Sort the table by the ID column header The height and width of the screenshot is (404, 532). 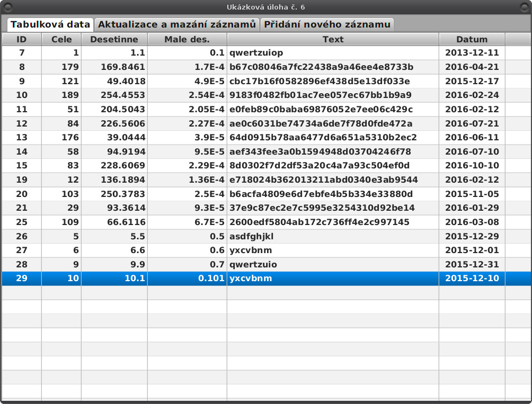21,39
